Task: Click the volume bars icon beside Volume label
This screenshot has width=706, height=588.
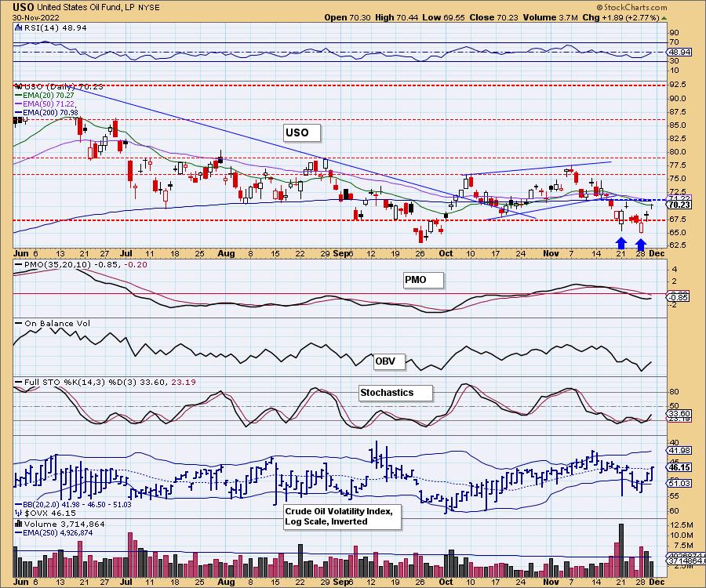Action: tap(19, 524)
